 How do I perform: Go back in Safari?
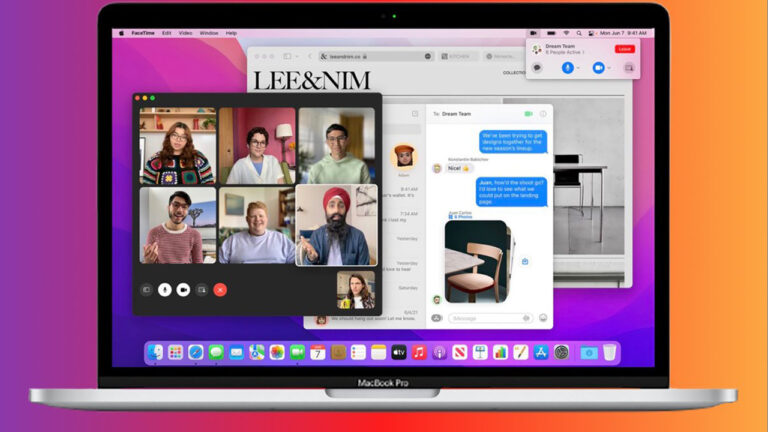point(310,56)
